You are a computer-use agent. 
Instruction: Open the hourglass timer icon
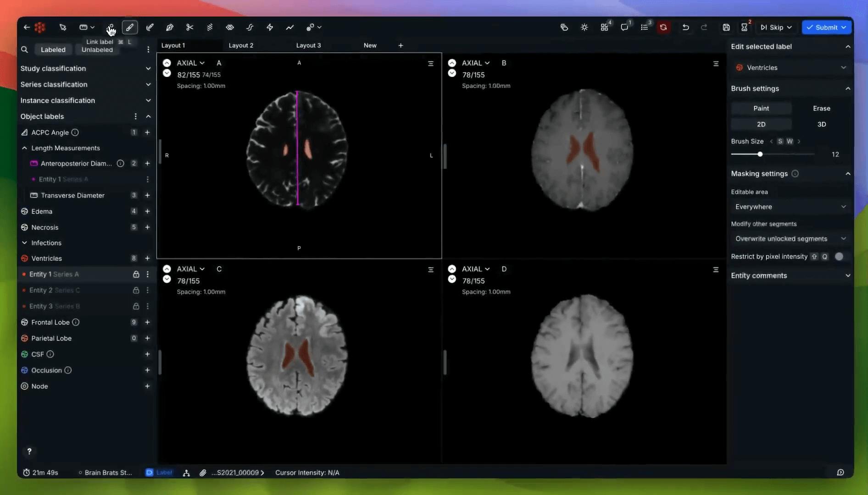pos(745,27)
